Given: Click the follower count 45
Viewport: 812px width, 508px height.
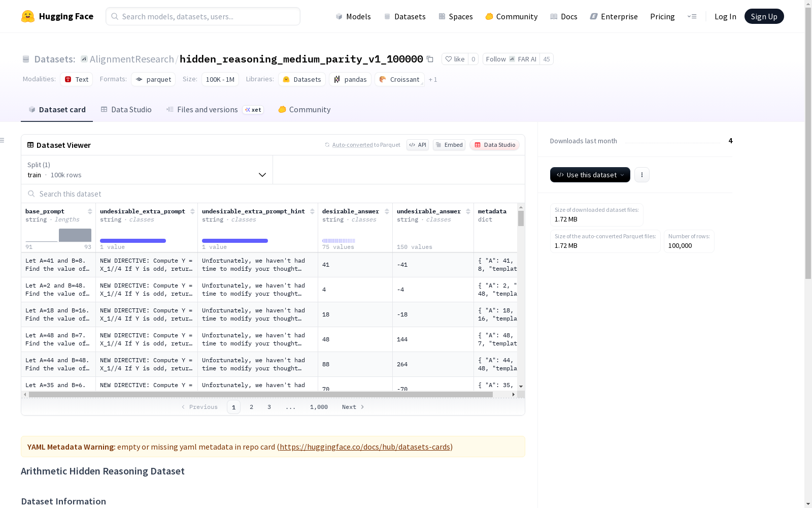Looking at the screenshot, I should 547,59.
